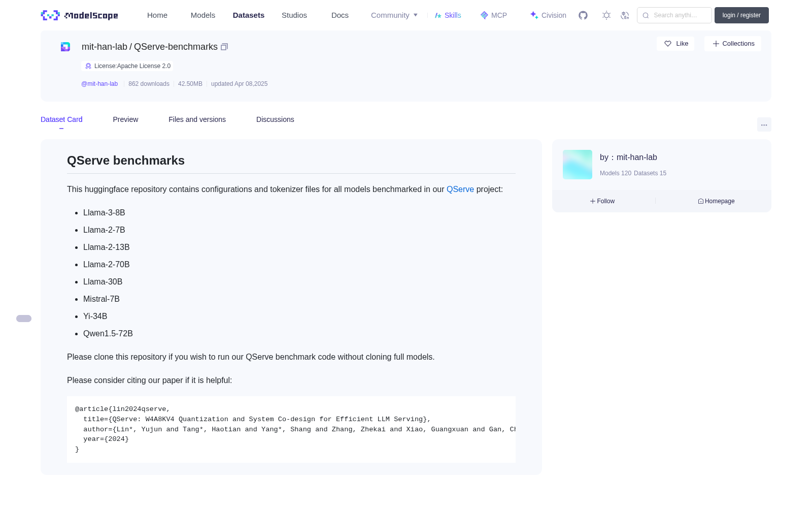Open the MCP link
Screen dimensions: 812x508
494,15
